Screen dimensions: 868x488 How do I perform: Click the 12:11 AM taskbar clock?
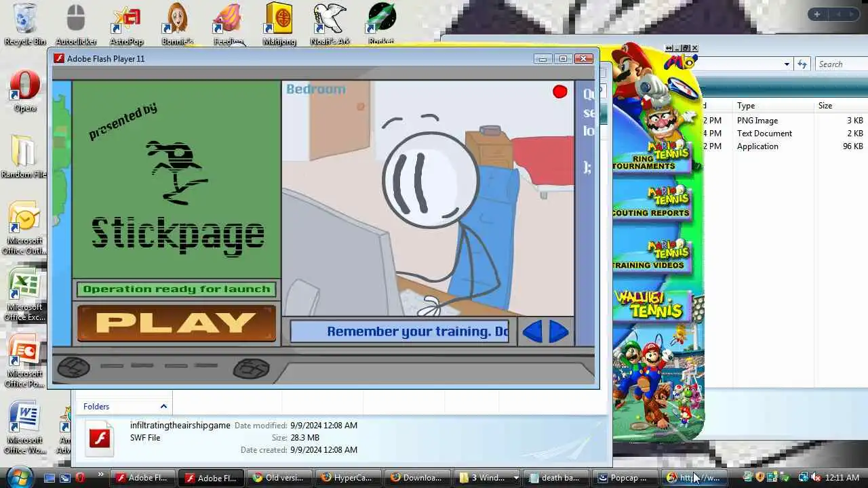[842, 478]
